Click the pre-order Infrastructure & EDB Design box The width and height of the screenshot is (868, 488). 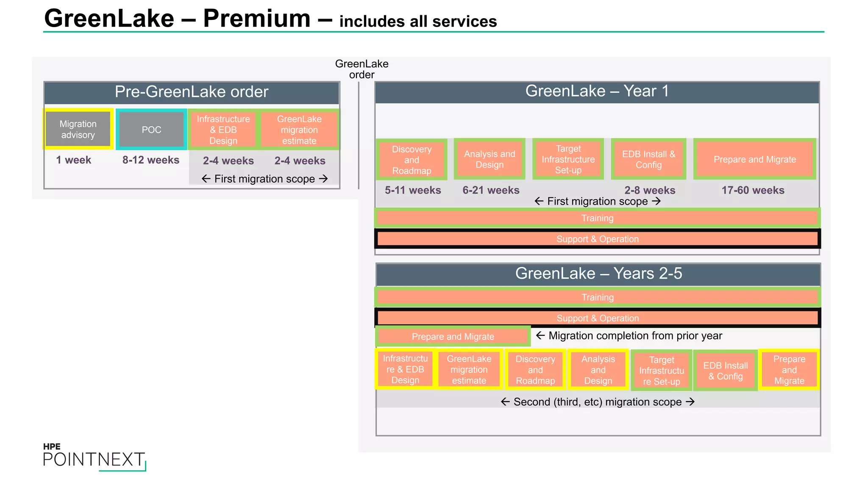(223, 130)
